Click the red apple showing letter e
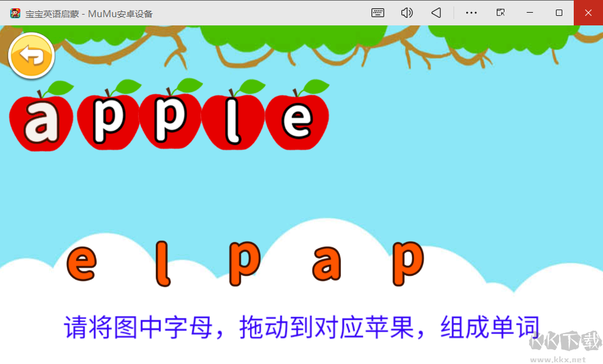 (297, 119)
